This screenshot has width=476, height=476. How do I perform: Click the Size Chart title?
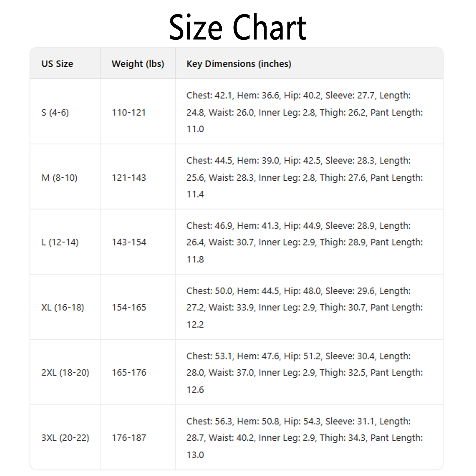238,27
